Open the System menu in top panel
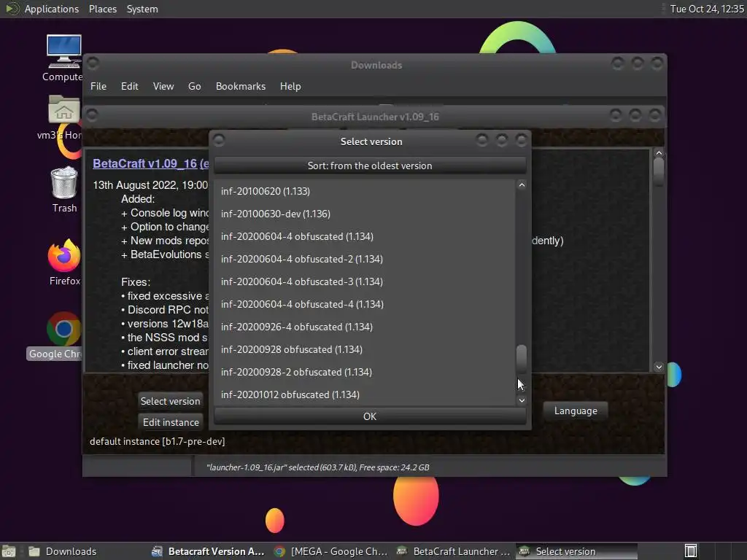The height and width of the screenshot is (560, 747). [x=142, y=9]
